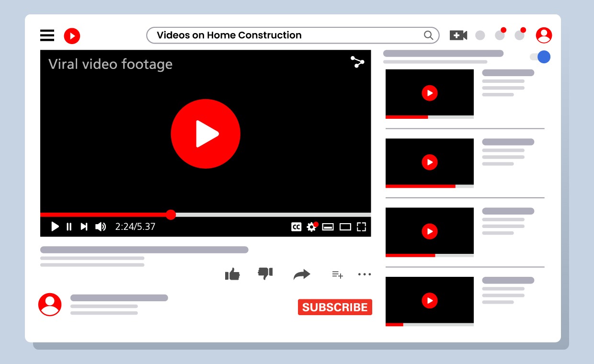Image resolution: width=594 pixels, height=364 pixels.
Task: Open player settings gear
Action: pyautogui.click(x=312, y=227)
